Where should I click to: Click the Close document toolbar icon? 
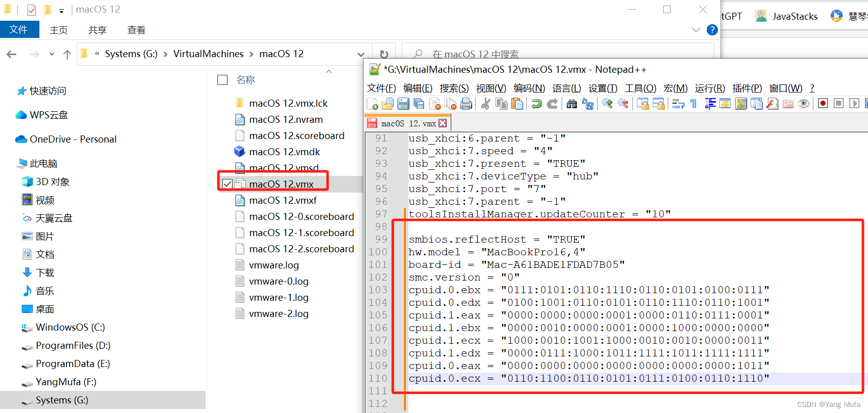click(435, 104)
